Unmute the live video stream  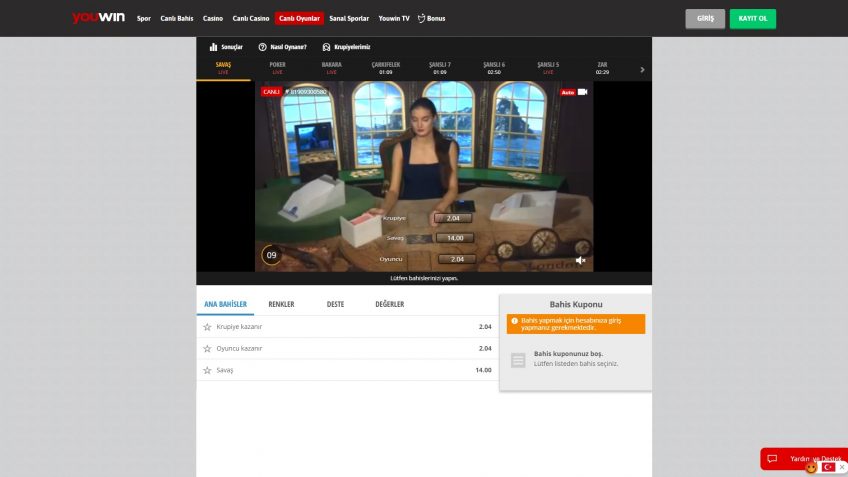[580, 261]
